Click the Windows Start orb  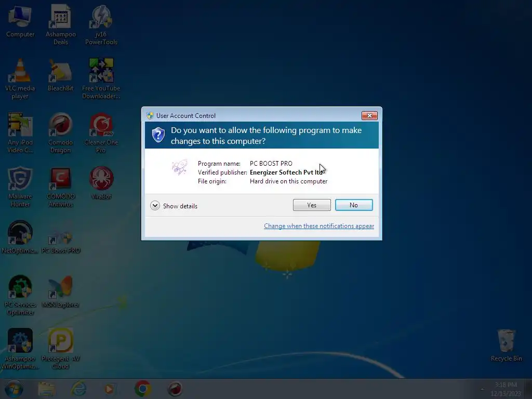coord(14,389)
